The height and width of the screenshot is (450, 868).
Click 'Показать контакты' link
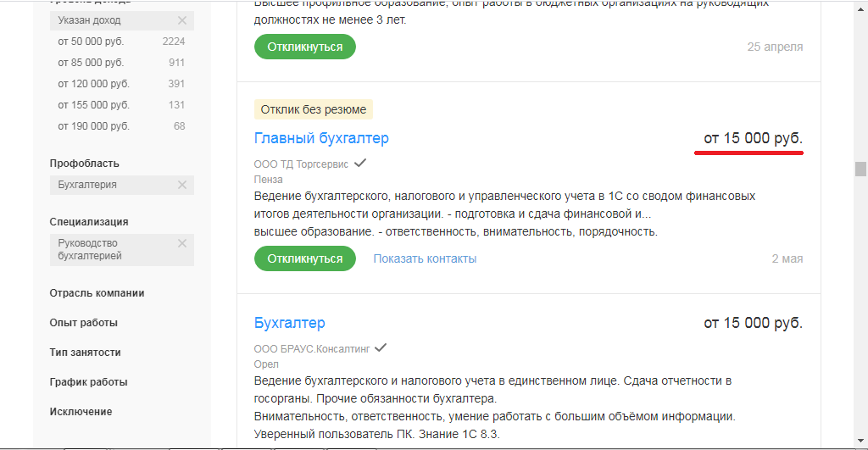coord(425,258)
